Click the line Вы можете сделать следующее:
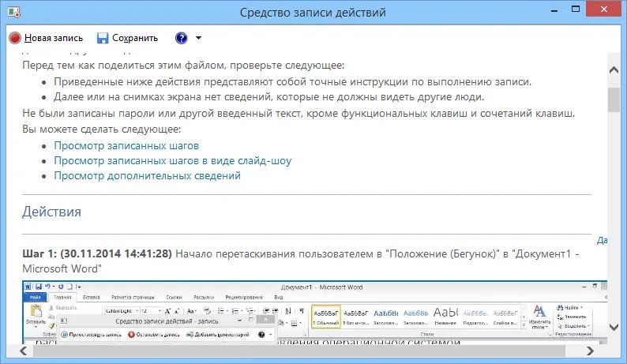Viewport: 627px width, 364px height. tap(102, 129)
